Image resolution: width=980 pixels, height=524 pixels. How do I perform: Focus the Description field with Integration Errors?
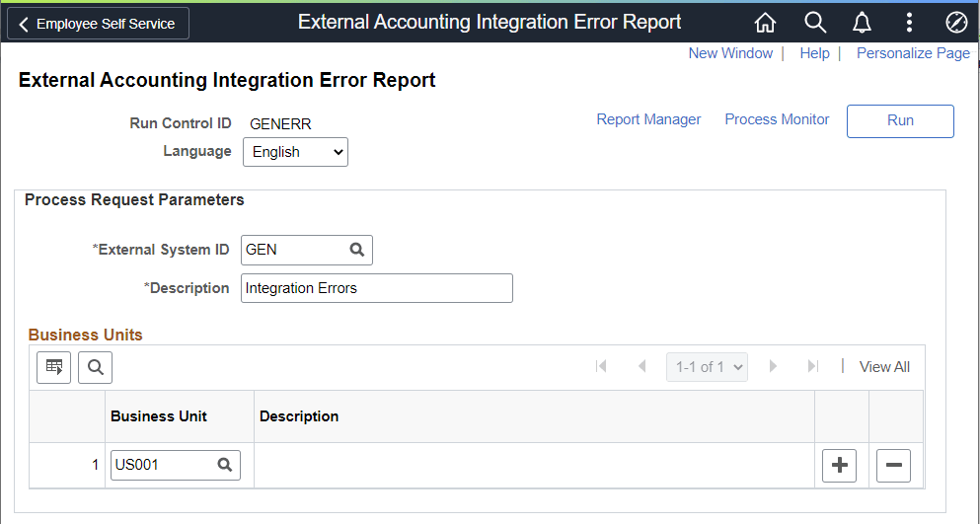[x=377, y=288]
